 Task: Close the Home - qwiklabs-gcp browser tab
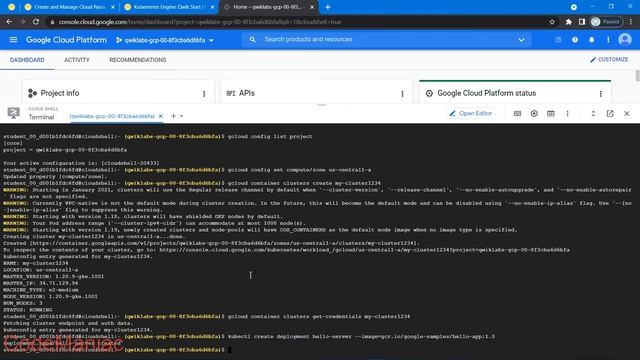pos(311,7)
